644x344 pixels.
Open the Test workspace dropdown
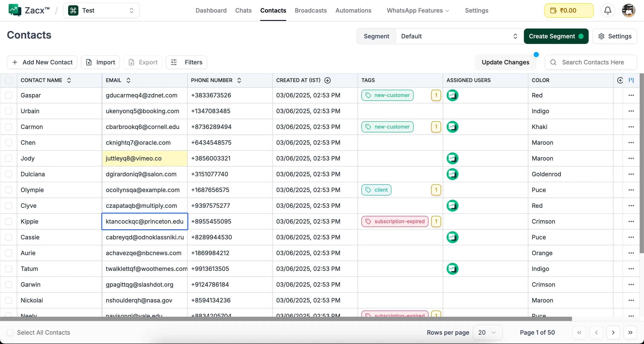pos(101,10)
